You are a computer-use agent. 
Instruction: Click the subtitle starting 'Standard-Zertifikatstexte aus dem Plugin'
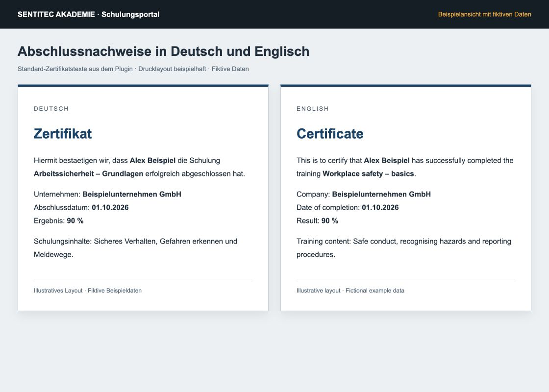click(x=133, y=69)
